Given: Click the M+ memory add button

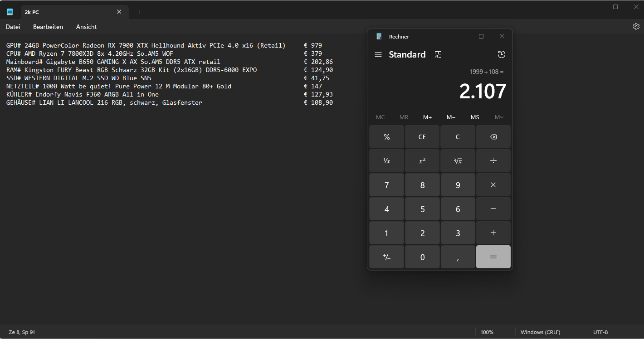Looking at the screenshot, I should [x=428, y=117].
